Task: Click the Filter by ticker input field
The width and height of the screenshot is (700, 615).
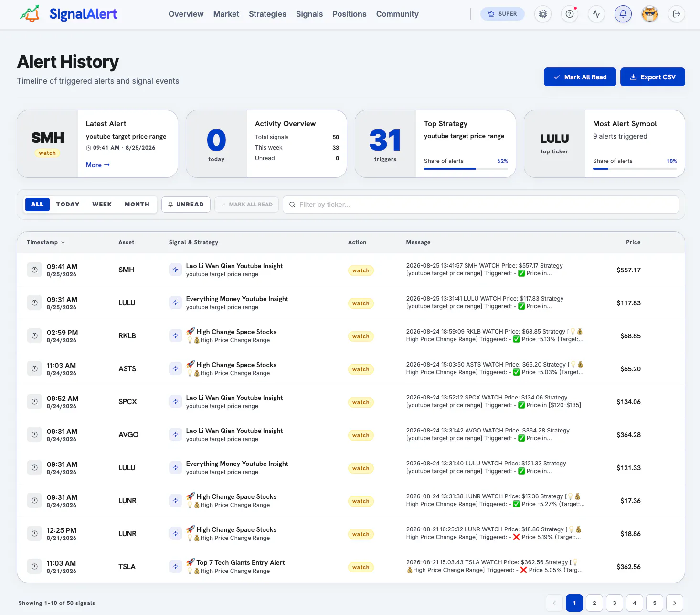Action: 481,205
